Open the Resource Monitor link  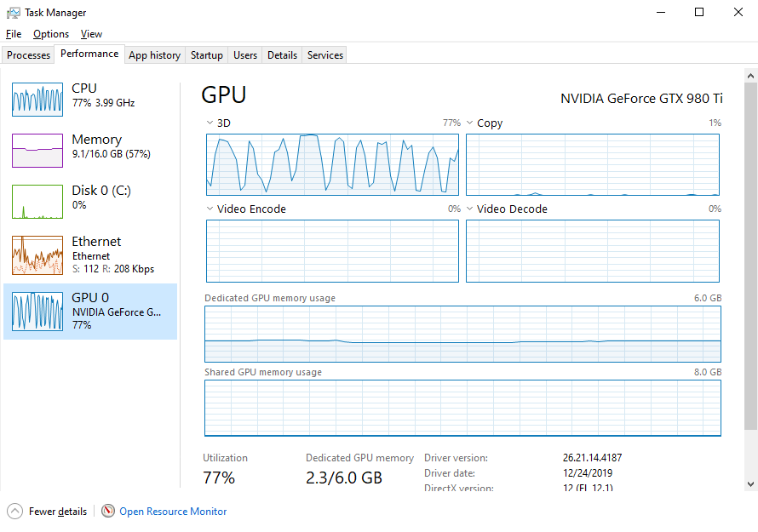tap(173, 512)
